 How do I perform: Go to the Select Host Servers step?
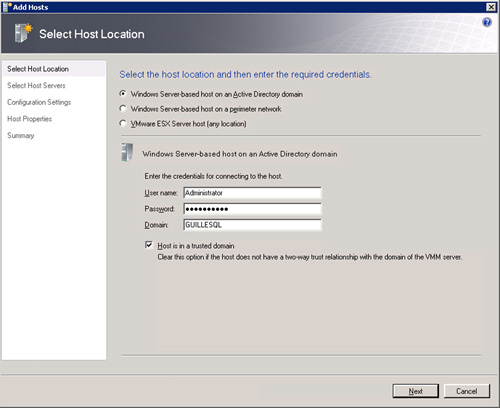pyautogui.click(x=36, y=85)
